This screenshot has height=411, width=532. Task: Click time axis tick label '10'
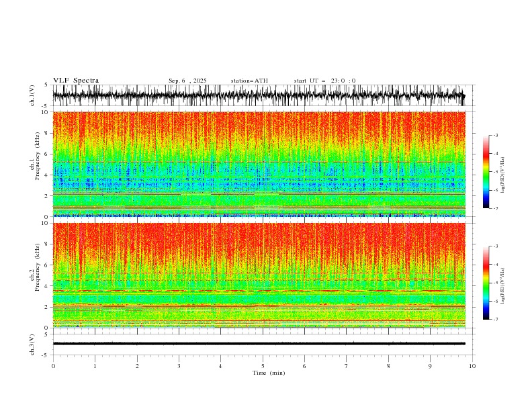click(472, 366)
